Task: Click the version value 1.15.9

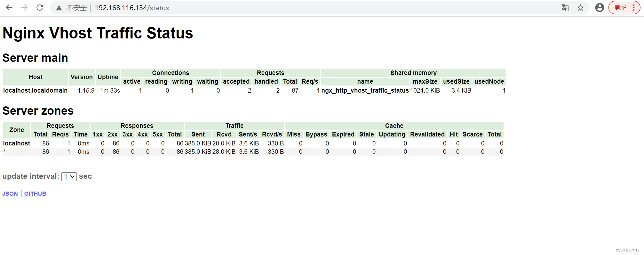Action: [86, 91]
